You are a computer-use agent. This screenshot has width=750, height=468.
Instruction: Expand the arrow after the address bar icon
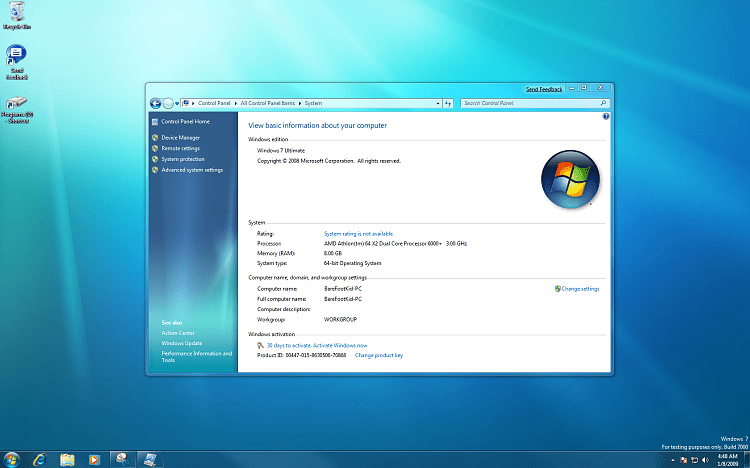193,103
